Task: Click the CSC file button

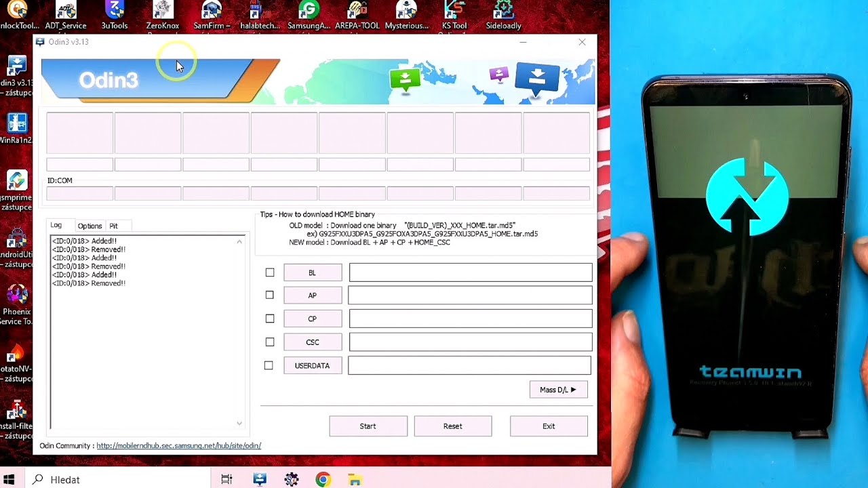Action: pos(313,342)
